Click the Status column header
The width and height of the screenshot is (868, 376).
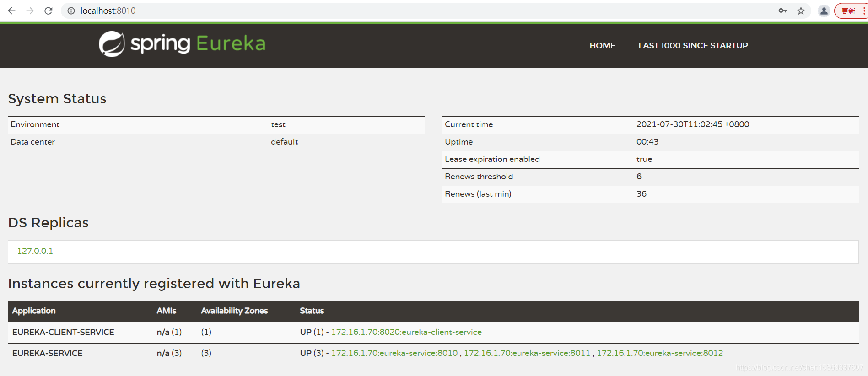[312, 311]
